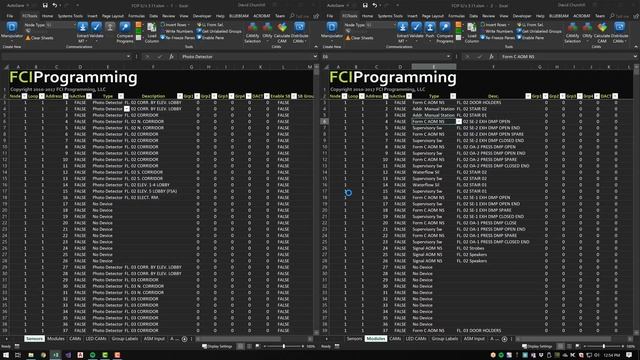Open Systems Tools tab in left window
The height and width of the screenshot is (360, 640).
click(x=70, y=16)
